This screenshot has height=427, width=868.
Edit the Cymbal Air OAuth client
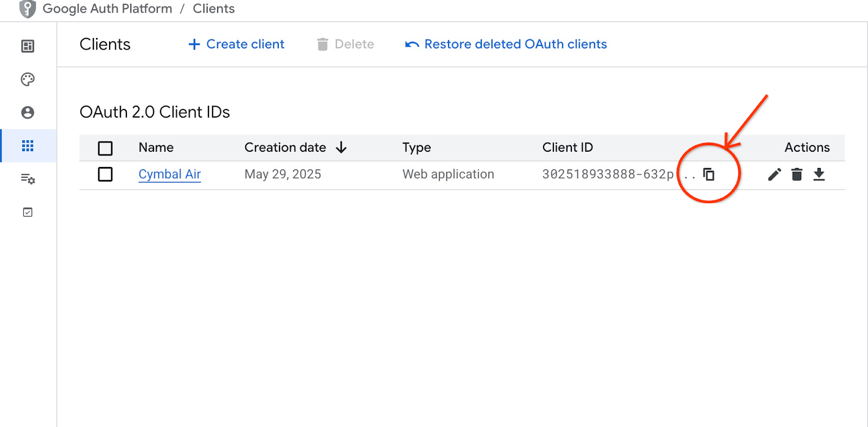tap(774, 174)
